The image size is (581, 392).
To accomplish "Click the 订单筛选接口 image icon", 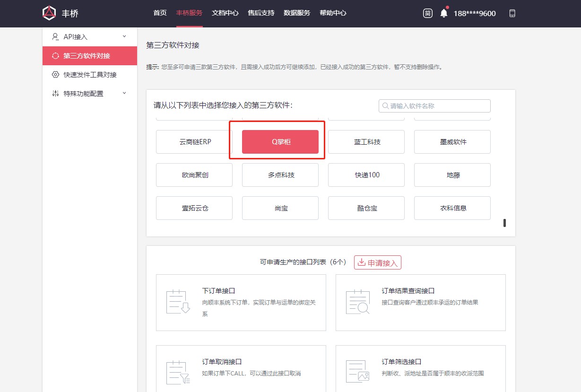I will pos(357,372).
